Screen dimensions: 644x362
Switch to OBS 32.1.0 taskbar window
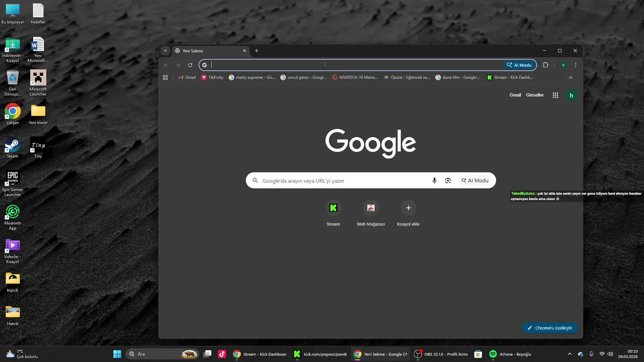(441, 354)
